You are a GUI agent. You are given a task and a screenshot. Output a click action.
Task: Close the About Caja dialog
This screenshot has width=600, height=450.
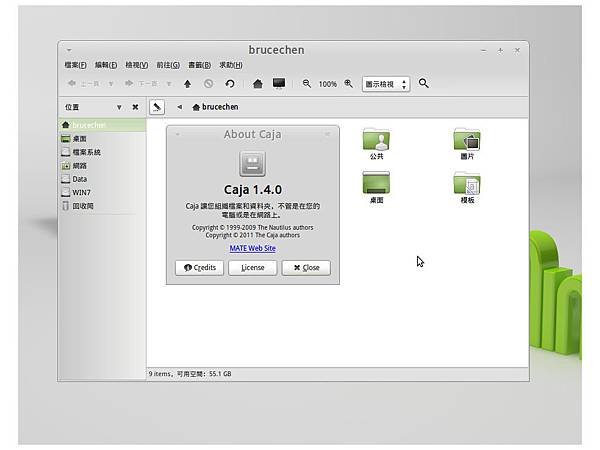tap(306, 267)
